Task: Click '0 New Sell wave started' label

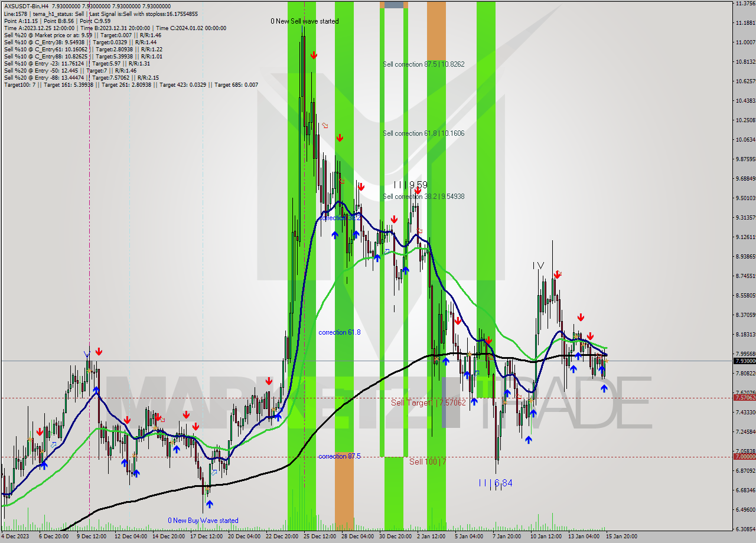Action: click(305, 21)
